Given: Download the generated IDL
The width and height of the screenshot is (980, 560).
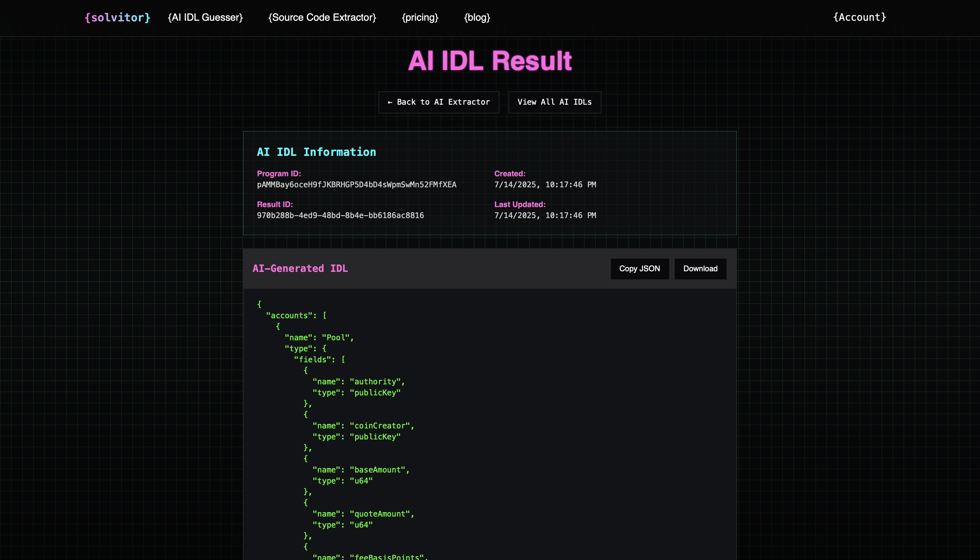Looking at the screenshot, I should point(700,269).
